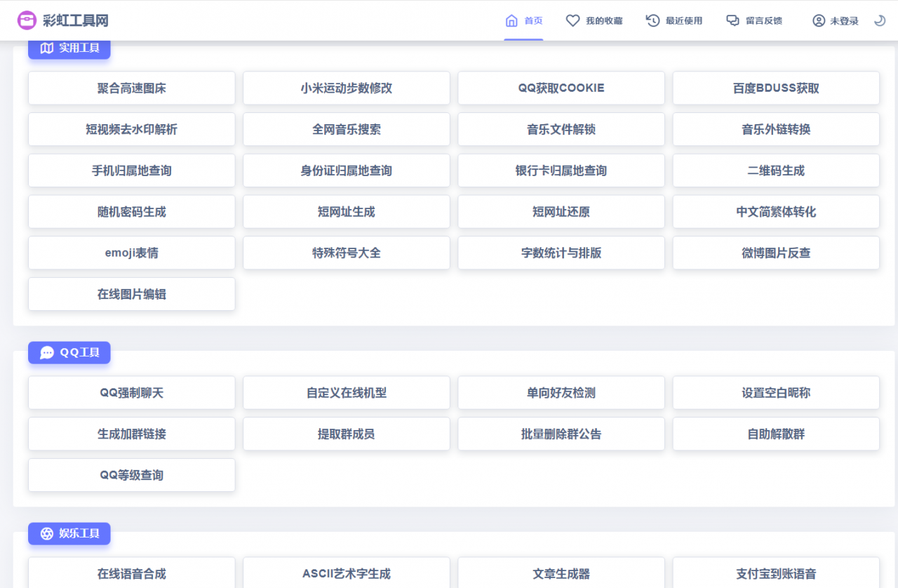Image resolution: width=898 pixels, height=588 pixels.
Task: Open the 中文简繁体转化 tool
Action: pyautogui.click(x=776, y=211)
